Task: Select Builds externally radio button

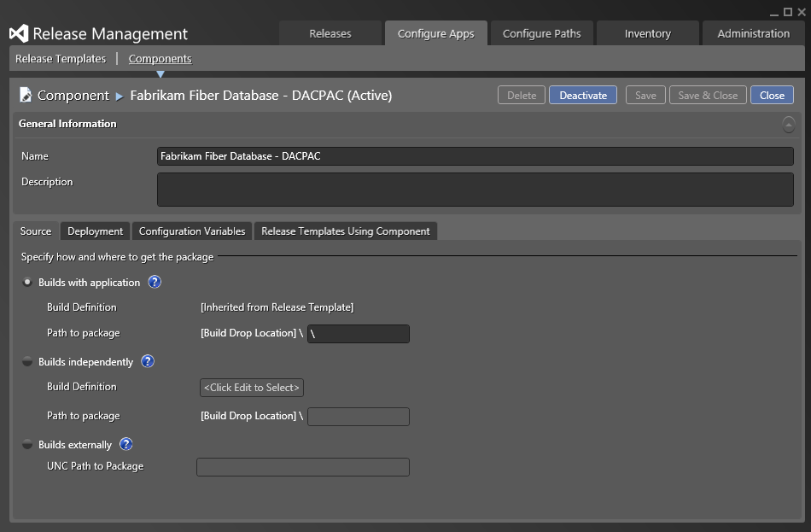Action: point(27,444)
